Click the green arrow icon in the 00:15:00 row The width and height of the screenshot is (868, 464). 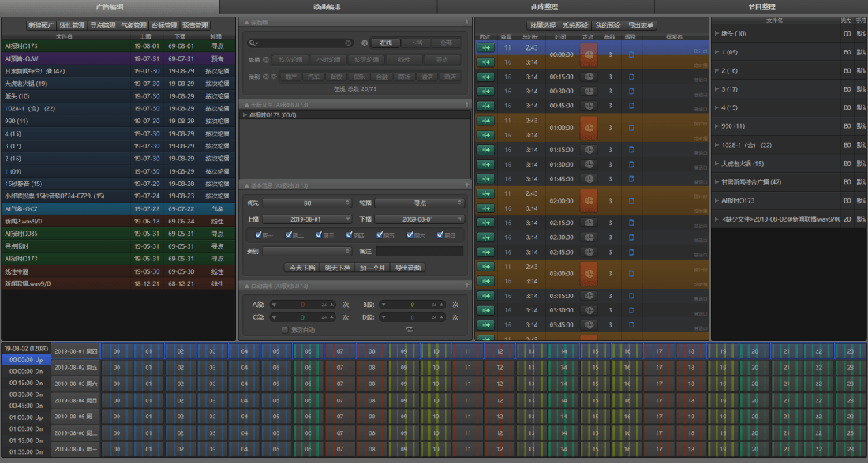pos(485,77)
